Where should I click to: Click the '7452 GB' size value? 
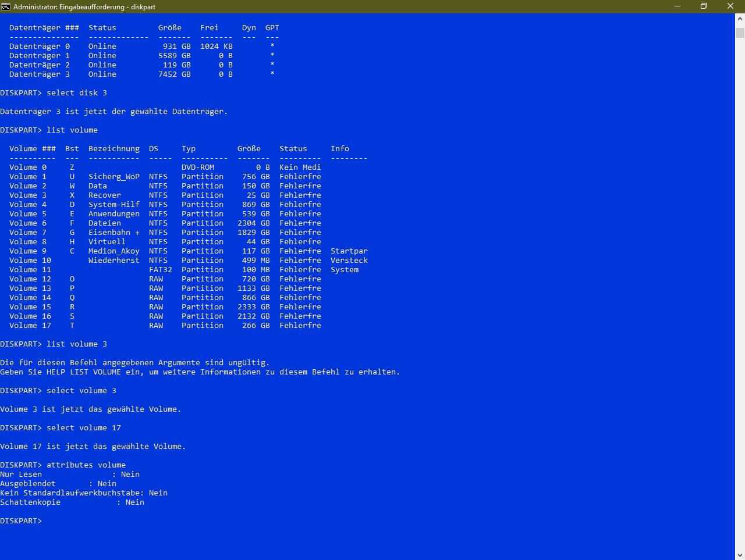pos(175,74)
